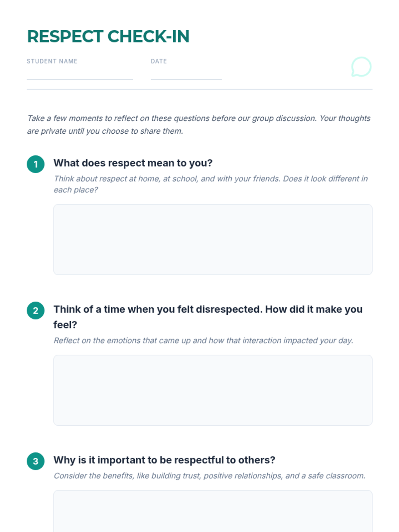
Task: Fill in the Student Name field
Action: [x=80, y=74]
